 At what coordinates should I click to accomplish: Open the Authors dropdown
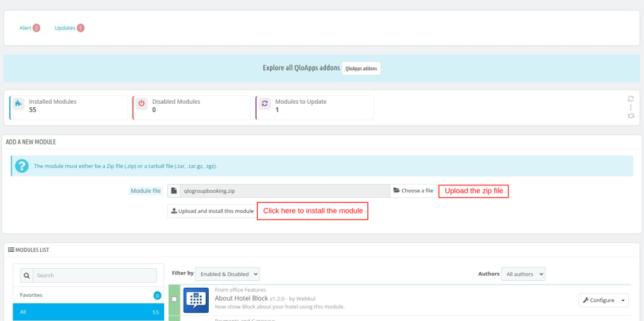click(523, 274)
